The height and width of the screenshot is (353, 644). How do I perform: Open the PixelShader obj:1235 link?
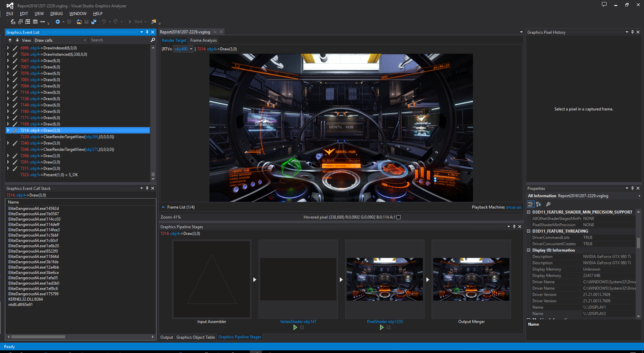click(x=385, y=322)
